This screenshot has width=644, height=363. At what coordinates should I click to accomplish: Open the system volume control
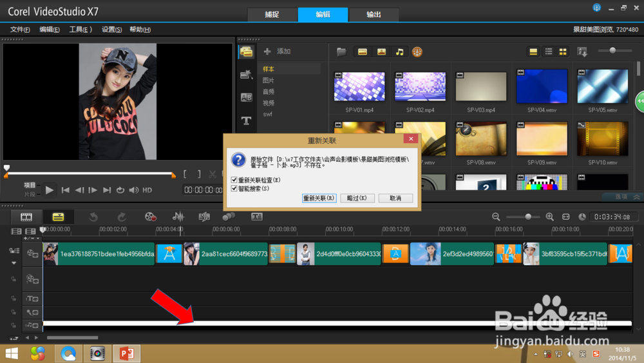click(134, 190)
